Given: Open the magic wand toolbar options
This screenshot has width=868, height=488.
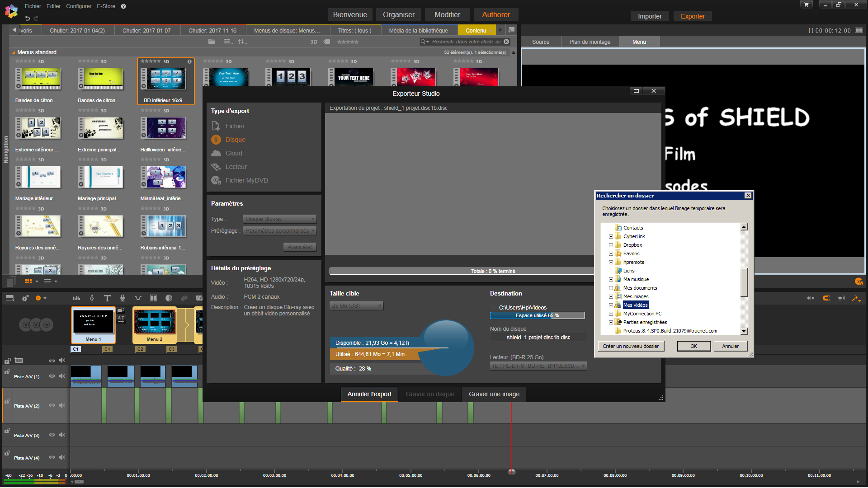Looking at the screenshot, I should pyautogui.click(x=856, y=298).
